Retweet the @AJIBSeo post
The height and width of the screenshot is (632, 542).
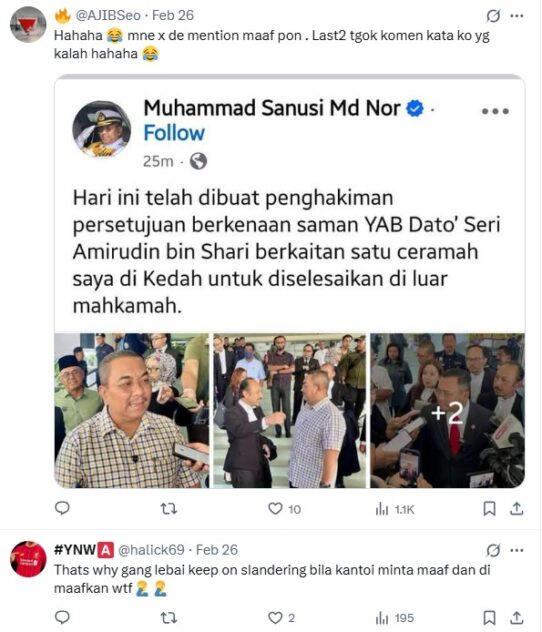pyautogui.click(x=168, y=509)
